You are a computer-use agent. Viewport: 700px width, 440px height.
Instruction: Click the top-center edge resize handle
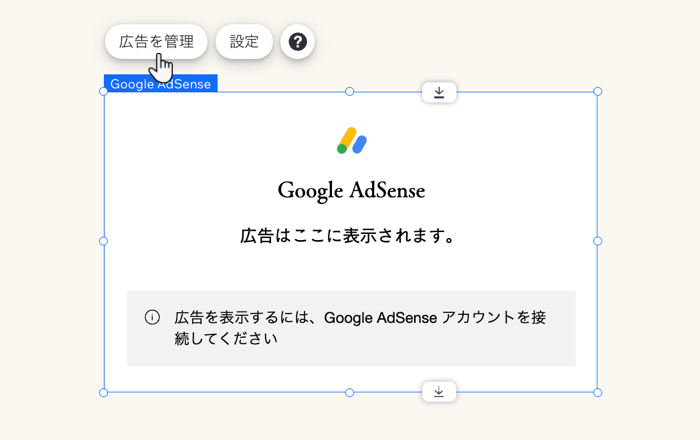pyautogui.click(x=350, y=92)
